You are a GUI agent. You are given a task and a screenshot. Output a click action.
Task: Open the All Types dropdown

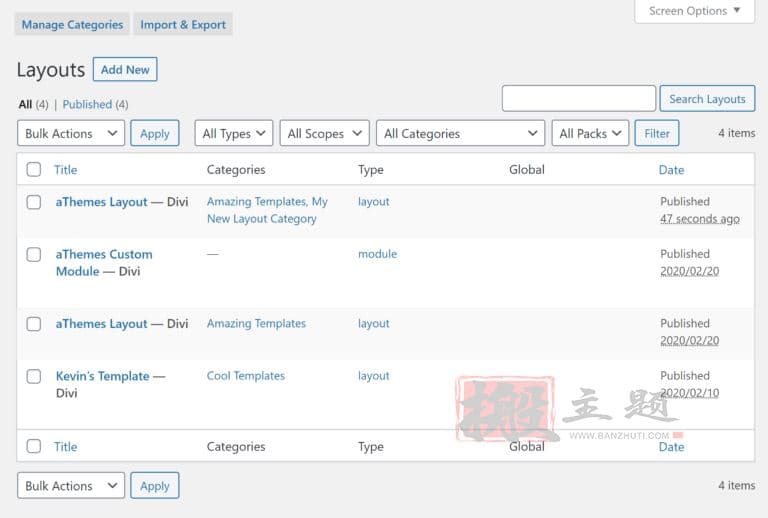(234, 133)
